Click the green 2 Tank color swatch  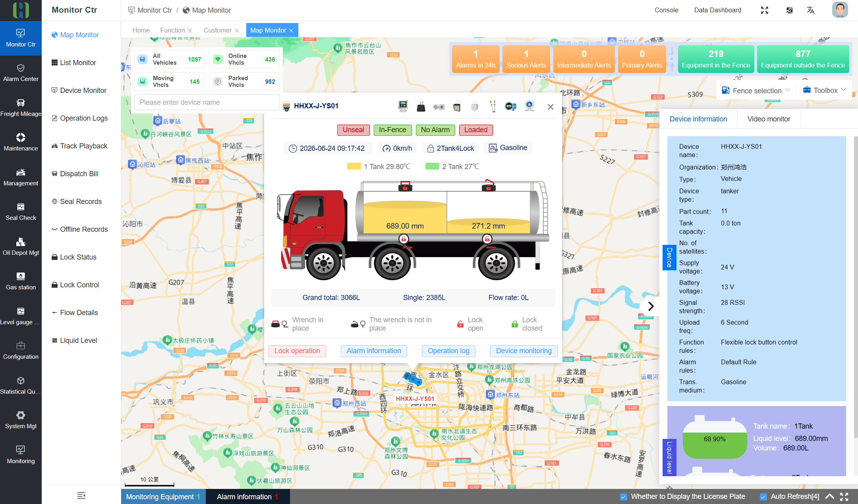(x=432, y=166)
